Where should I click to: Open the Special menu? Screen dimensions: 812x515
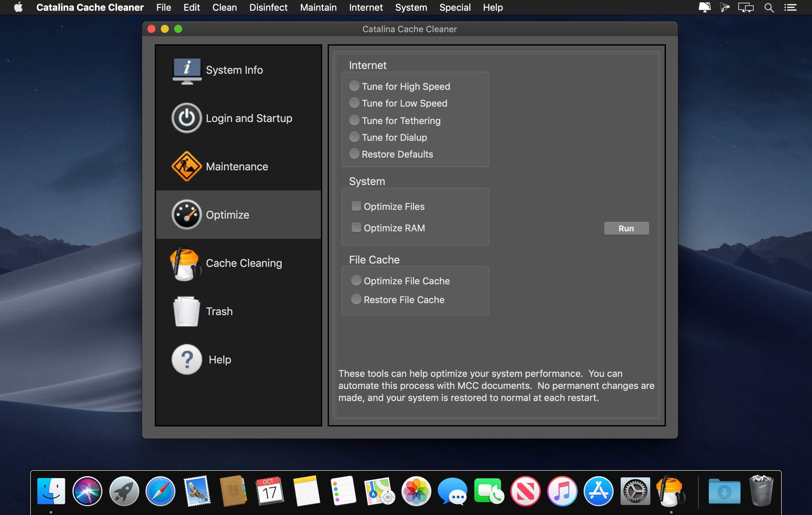click(455, 7)
